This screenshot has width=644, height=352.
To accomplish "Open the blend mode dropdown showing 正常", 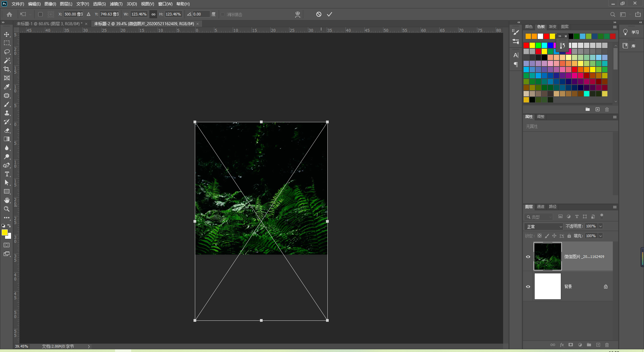I will (544, 226).
